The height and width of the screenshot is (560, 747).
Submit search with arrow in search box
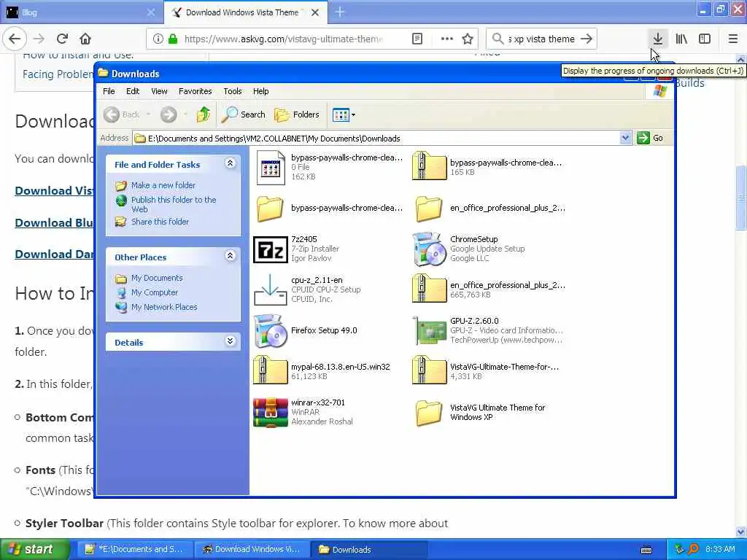click(587, 39)
